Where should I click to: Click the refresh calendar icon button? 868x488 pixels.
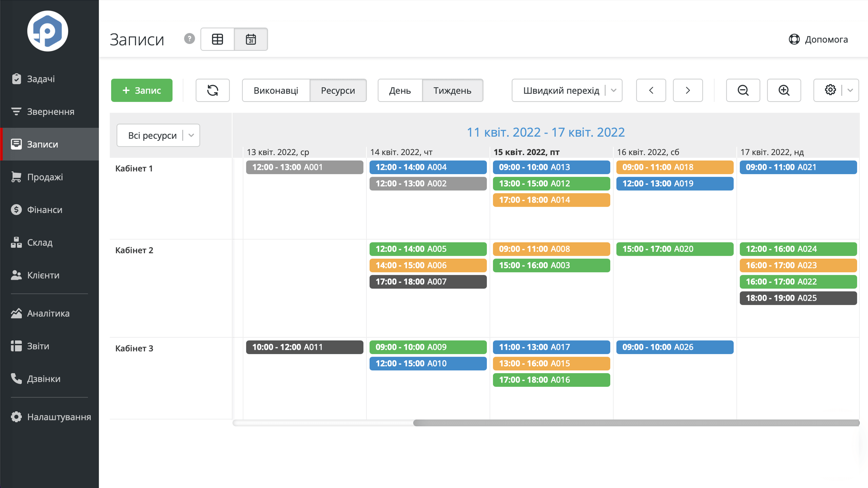213,90
